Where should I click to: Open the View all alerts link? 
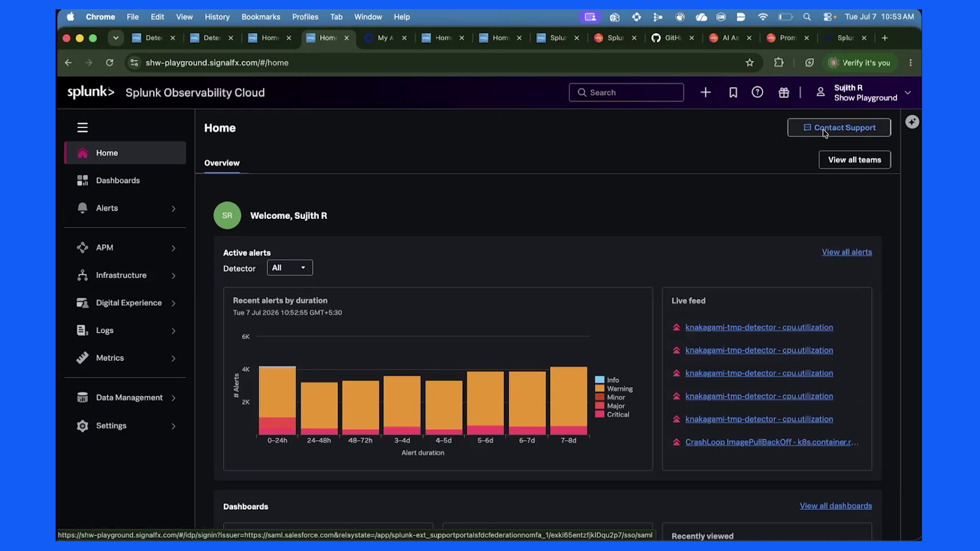847,252
